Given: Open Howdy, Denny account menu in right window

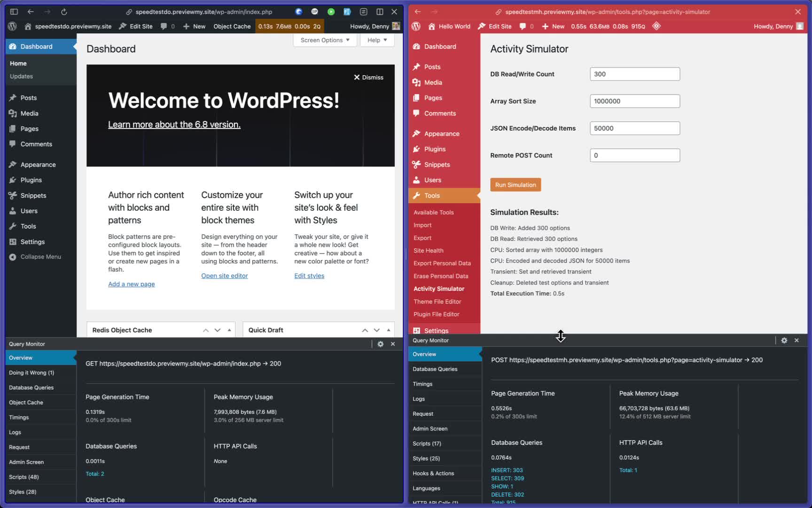Looking at the screenshot, I should coord(779,26).
